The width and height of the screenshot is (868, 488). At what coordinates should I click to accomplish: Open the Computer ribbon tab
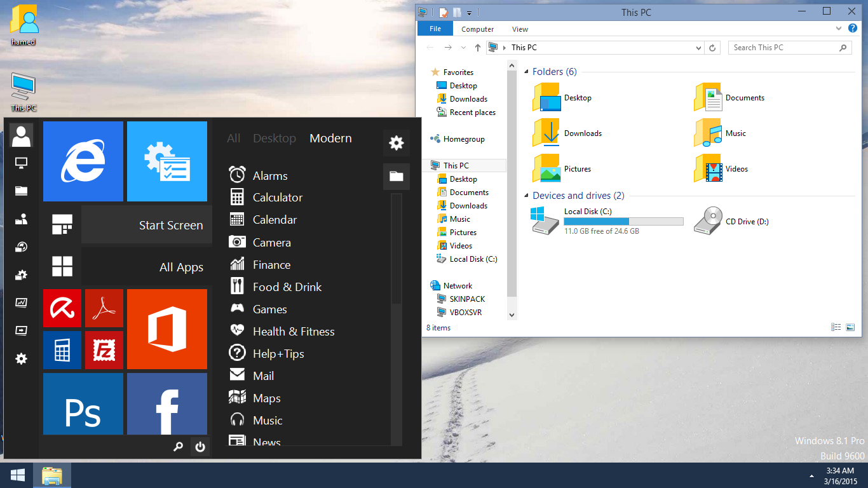477,29
